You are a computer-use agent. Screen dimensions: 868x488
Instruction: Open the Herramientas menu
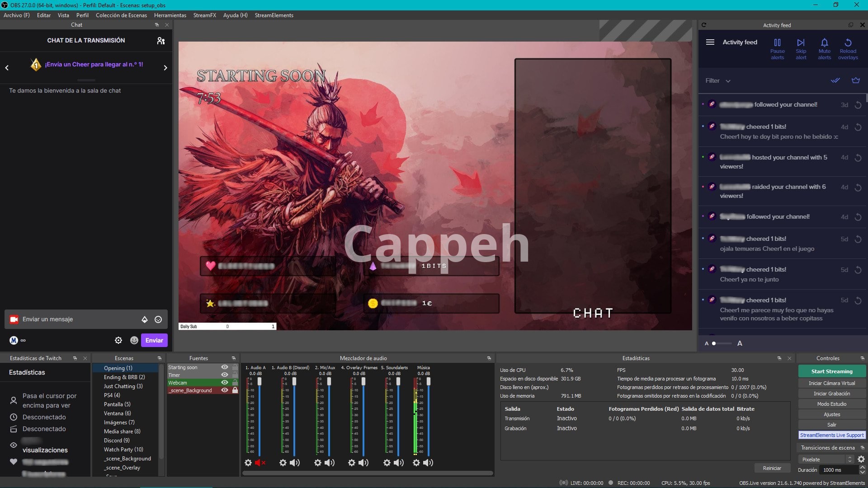(x=170, y=15)
